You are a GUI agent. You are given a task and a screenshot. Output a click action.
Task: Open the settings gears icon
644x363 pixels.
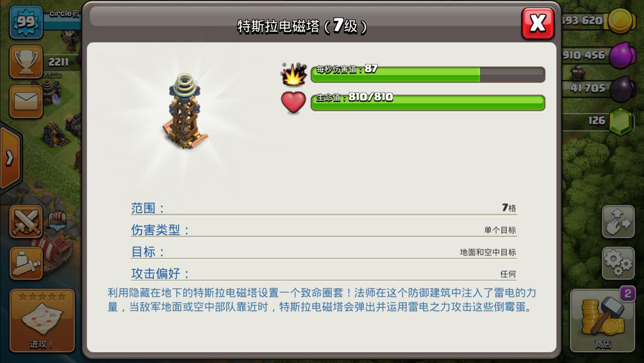coord(618,263)
